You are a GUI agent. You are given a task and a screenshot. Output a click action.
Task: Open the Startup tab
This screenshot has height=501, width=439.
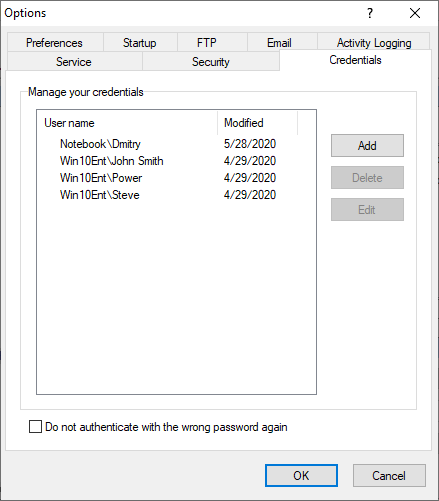click(140, 43)
